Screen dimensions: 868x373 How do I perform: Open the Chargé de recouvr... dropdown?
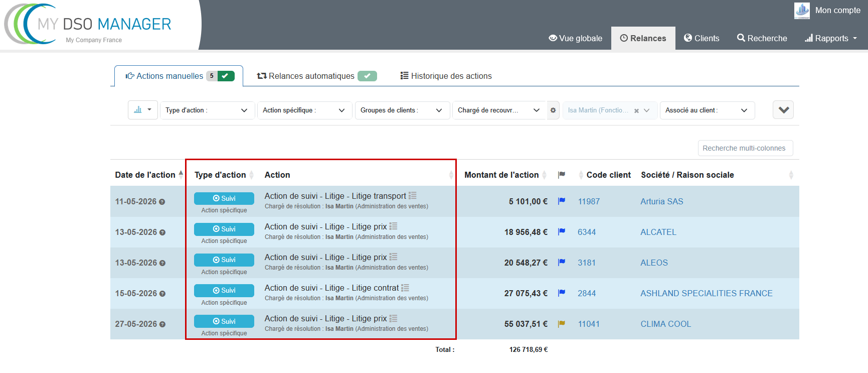click(498, 110)
